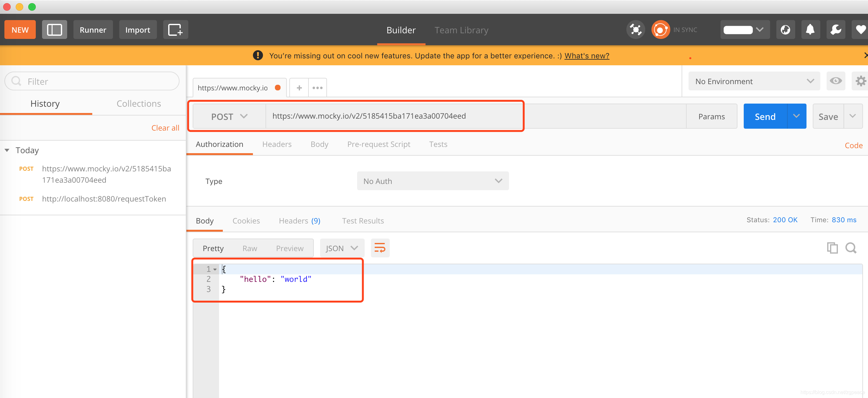Open the new tab icon in request area
Image resolution: width=868 pixels, height=398 pixels.
298,88
